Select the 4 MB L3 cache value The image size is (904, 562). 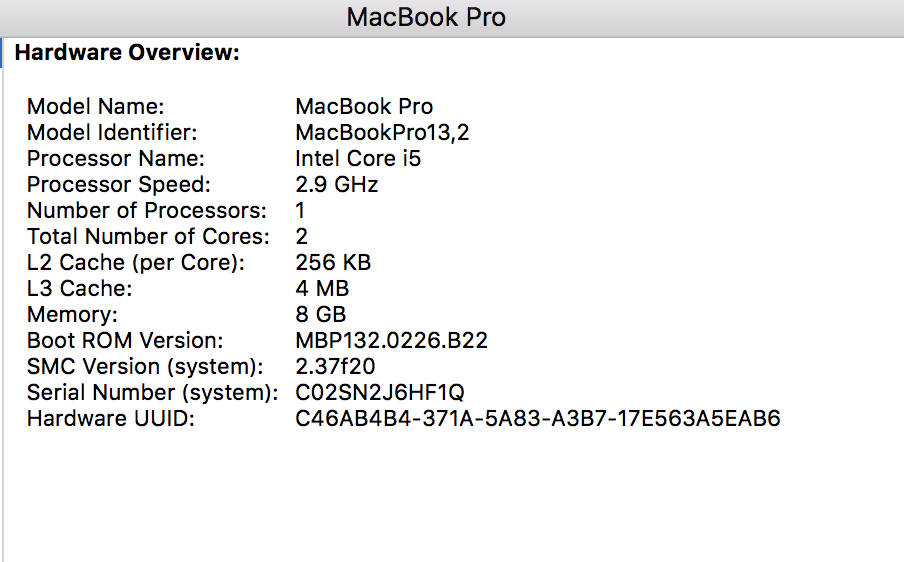click(x=322, y=288)
